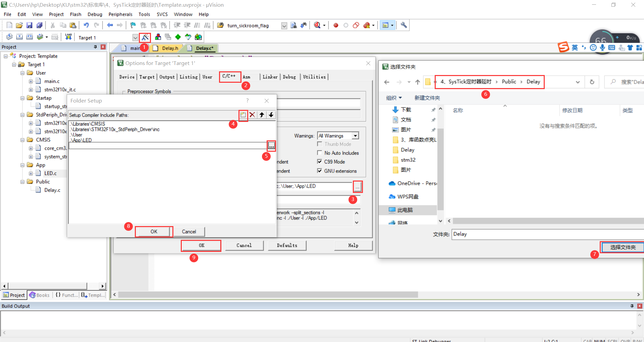Toggle the Thumb Mode checkbox
The width and height of the screenshot is (644, 342).
tap(320, 144)
